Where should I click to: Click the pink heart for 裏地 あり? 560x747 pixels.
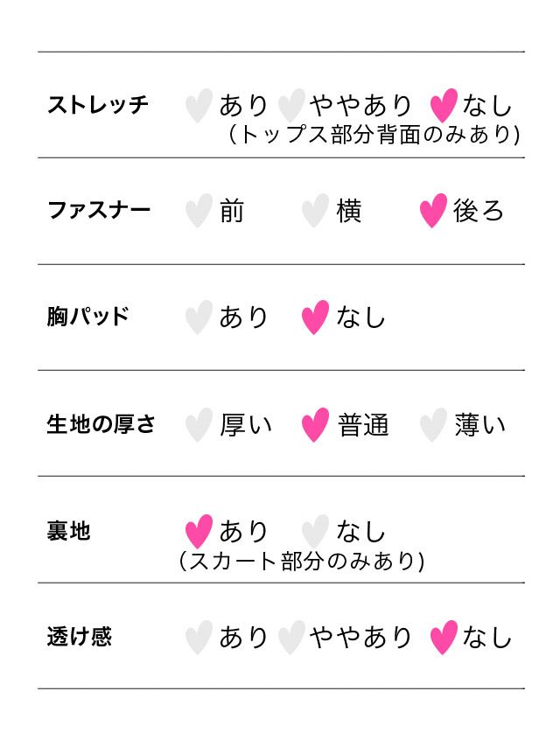199,531
